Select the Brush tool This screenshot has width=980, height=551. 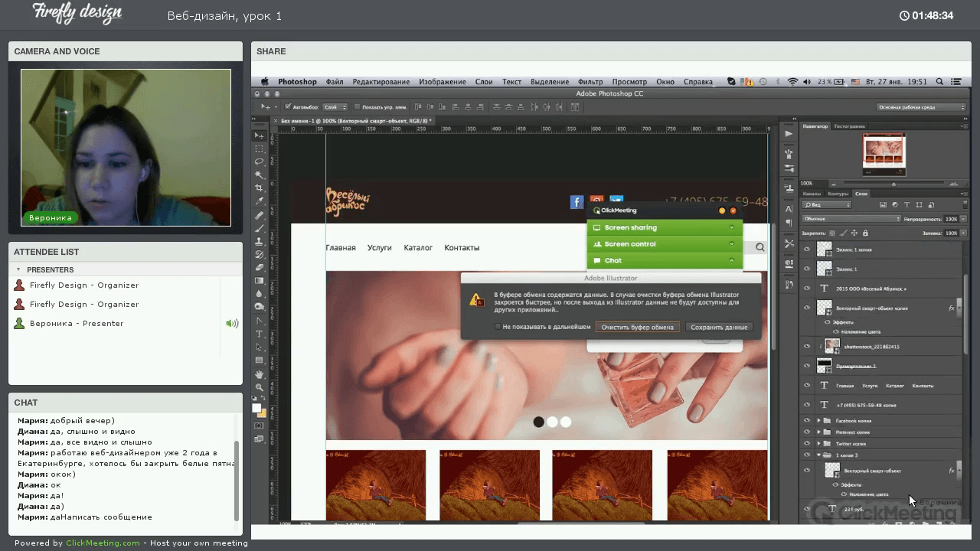point(260,228)
